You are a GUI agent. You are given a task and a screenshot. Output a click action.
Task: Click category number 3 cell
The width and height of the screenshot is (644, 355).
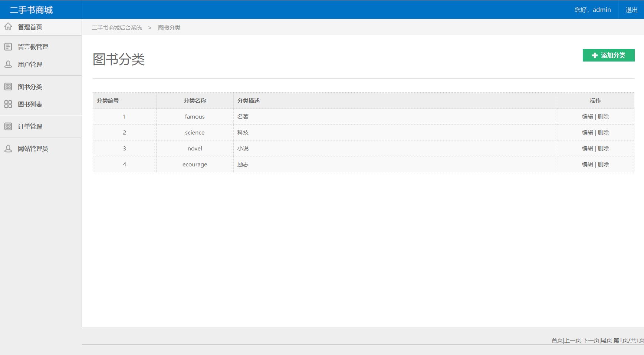pos(125,148)
